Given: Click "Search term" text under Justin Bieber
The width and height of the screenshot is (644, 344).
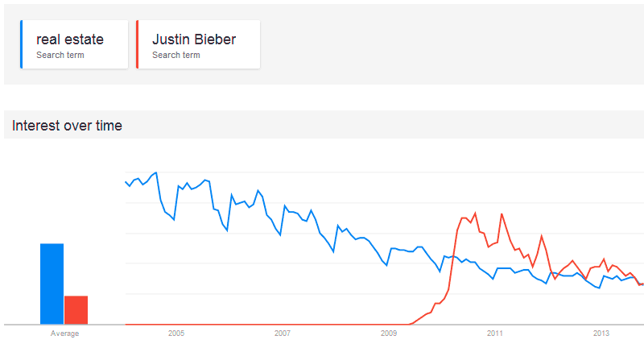Looking at the screenshot, I should click(176, 56).
